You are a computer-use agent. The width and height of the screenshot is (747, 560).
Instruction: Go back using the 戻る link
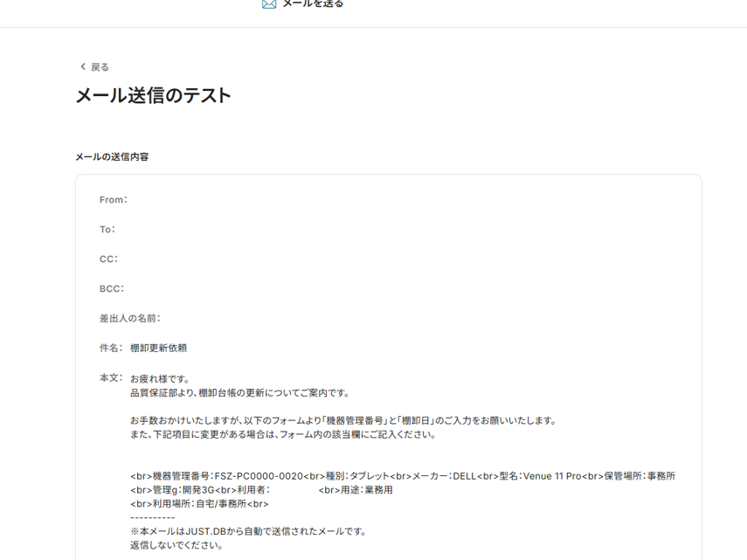[x=100, y=67]
